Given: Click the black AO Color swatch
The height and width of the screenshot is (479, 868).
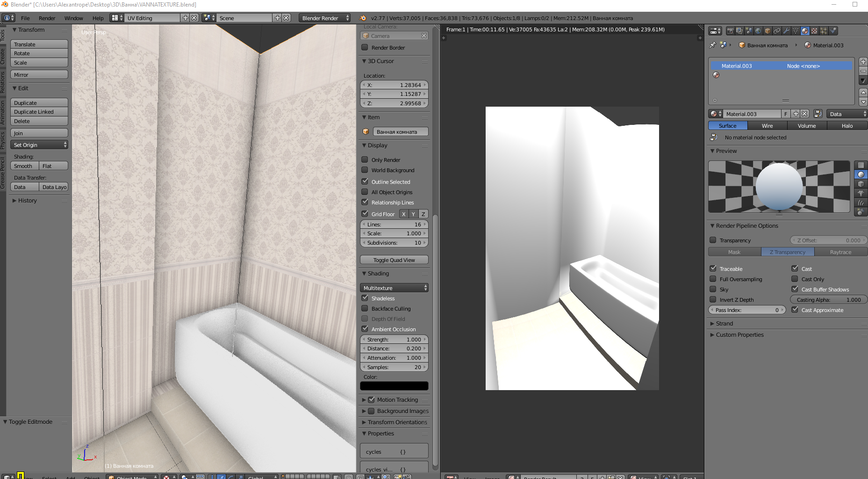Looking at the screenshot, I should coord(394,386).
